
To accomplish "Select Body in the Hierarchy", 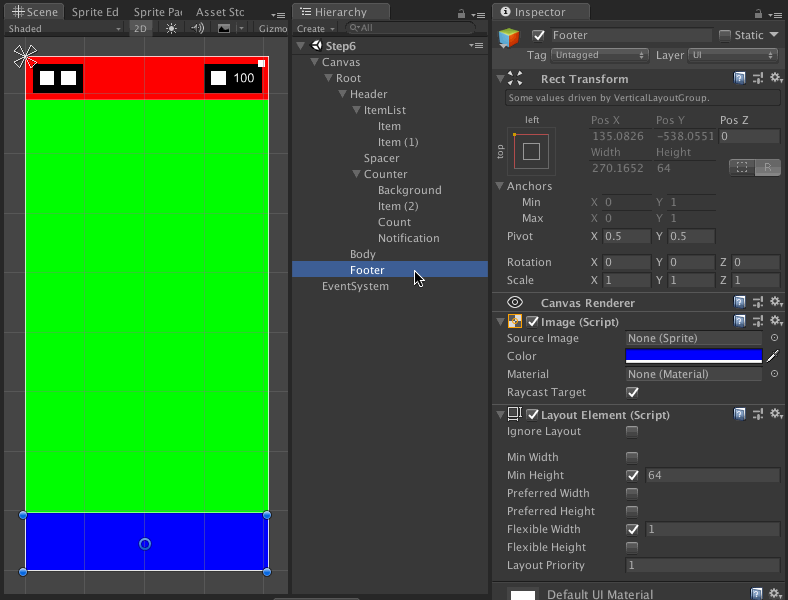I will pos(363,254).
